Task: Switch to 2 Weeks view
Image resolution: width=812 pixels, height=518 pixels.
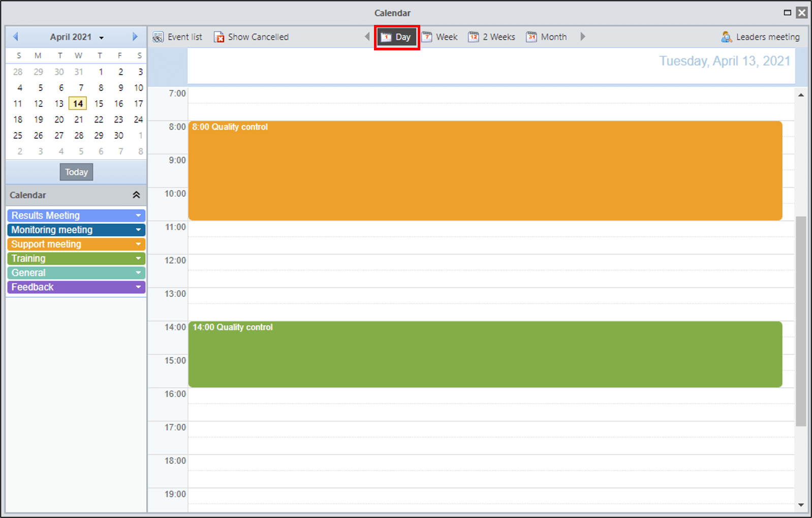Action: tap(492, 37)
